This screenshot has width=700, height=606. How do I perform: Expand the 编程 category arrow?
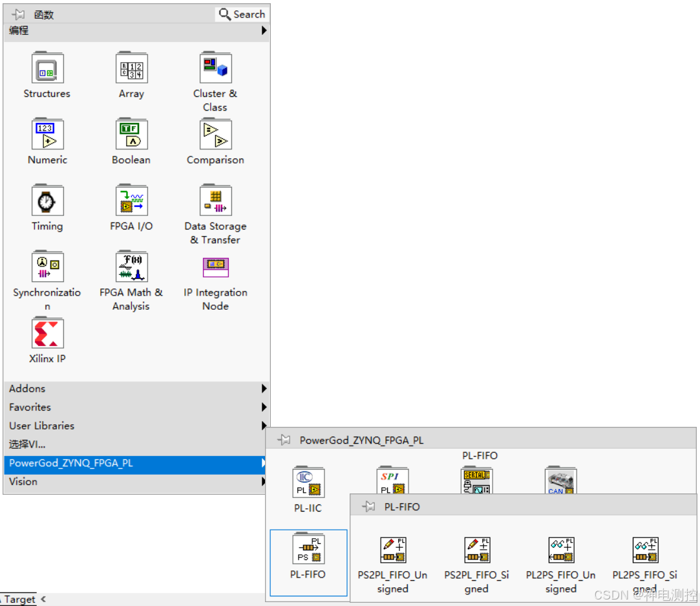(x=264, y=30)
